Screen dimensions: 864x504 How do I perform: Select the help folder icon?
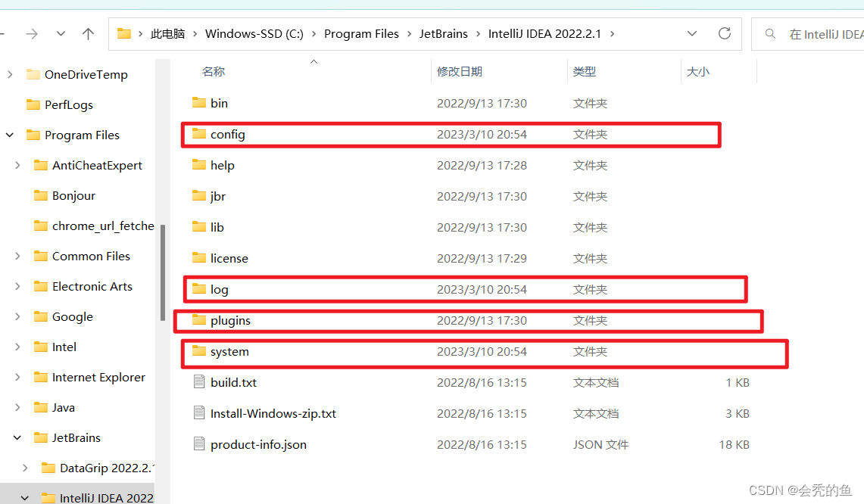coord(199,165)
